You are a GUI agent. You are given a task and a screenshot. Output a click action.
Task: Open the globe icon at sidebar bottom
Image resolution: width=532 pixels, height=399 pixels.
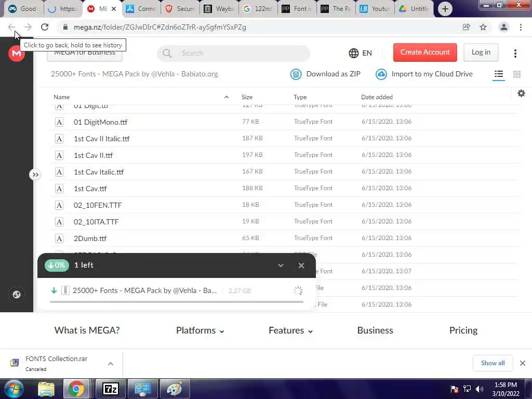[x=17, y=294]
